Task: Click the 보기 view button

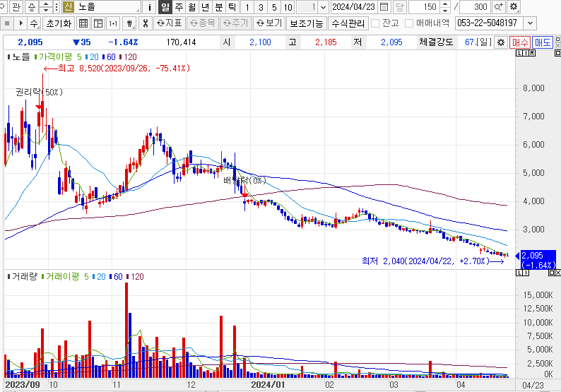Action: click(x=270, y=23)
